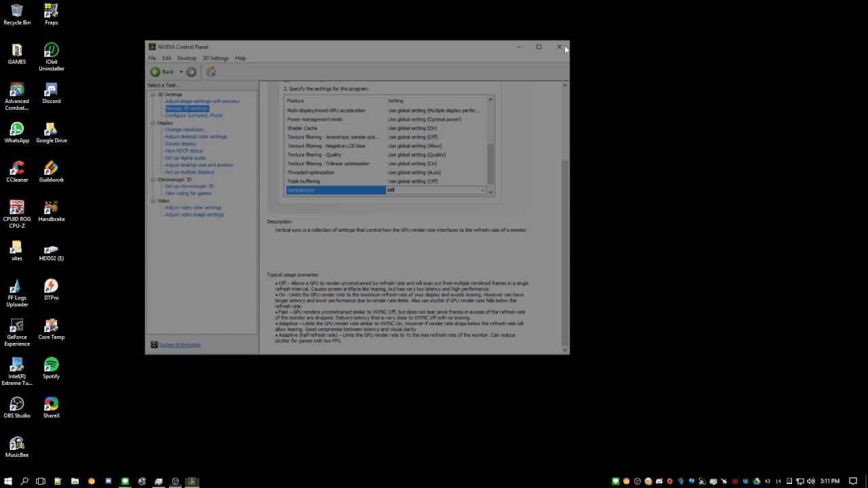
Task: Open the Recycle Bin desktop icon
Action: [x=17, y=14]
